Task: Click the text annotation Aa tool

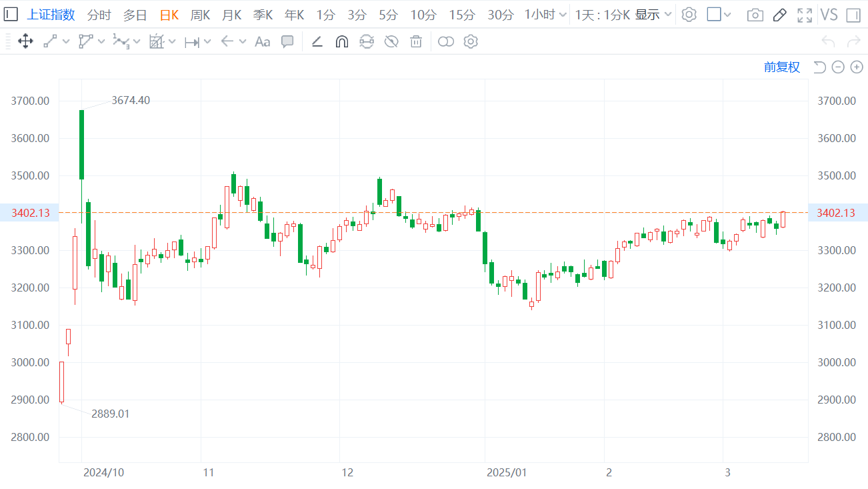Action: (x=263, y=42)
